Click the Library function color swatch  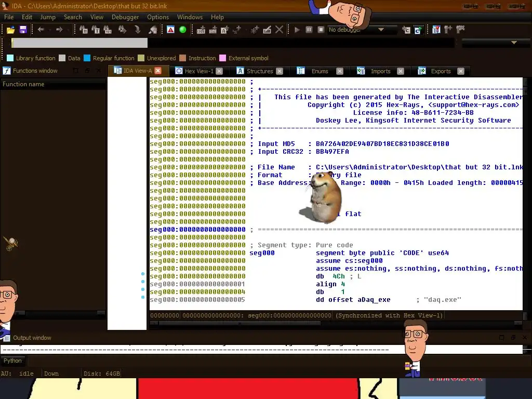pyautogui.click(x=10, y=58)
